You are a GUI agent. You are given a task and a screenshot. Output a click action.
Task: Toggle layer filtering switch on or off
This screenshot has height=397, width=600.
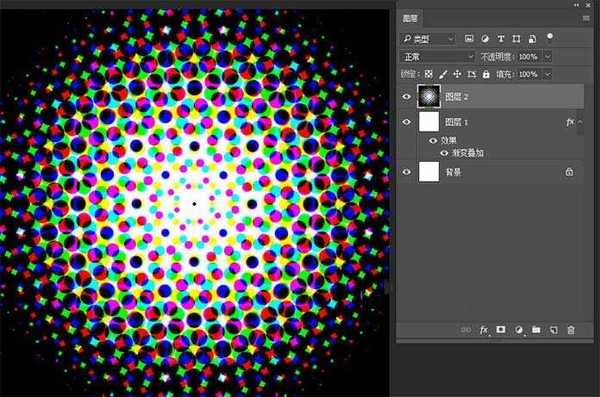click(x=550, y=36)
